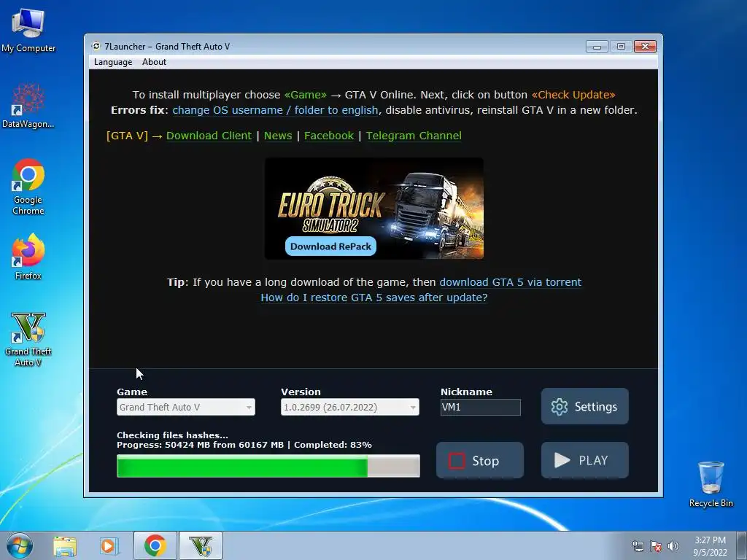Click the network tray icon
Image resolution: width=747 pixels, height=560 pixels.
pyautogui.click(x=638, y=546)
